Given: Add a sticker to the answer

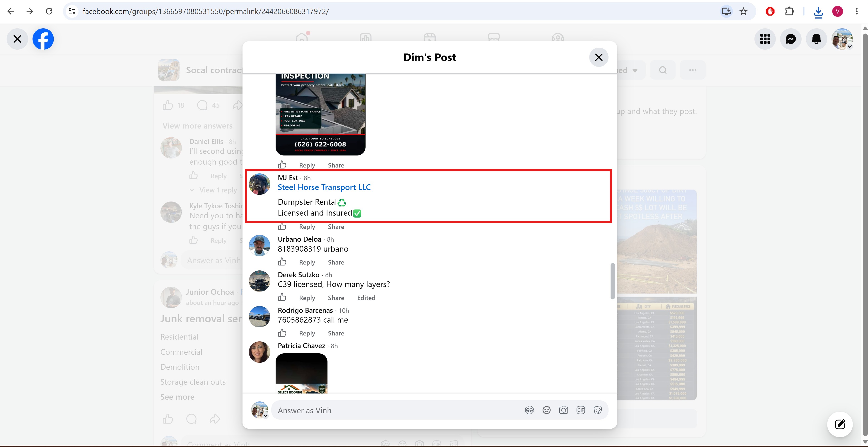Looking at the screenshot, I should point(598,410).
